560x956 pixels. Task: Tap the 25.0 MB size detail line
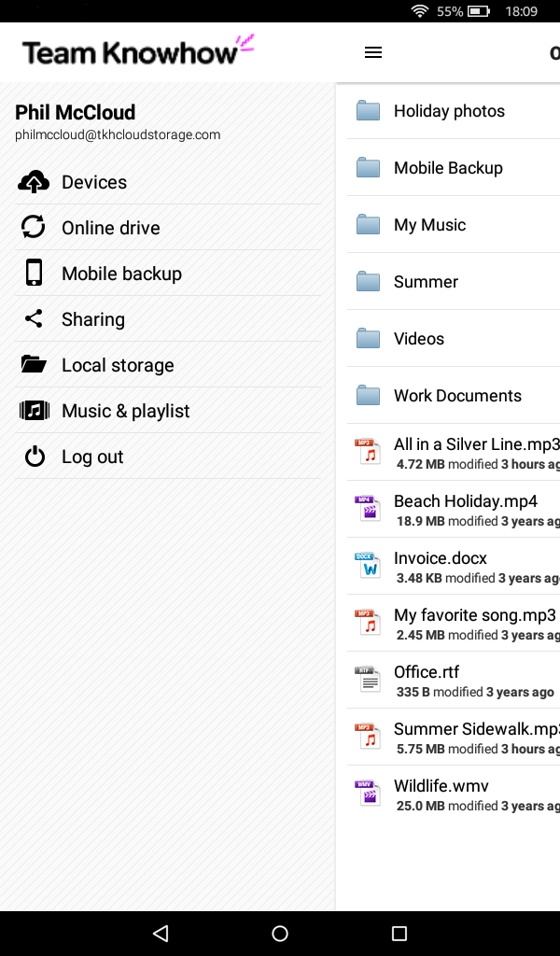tap(478, 806)
